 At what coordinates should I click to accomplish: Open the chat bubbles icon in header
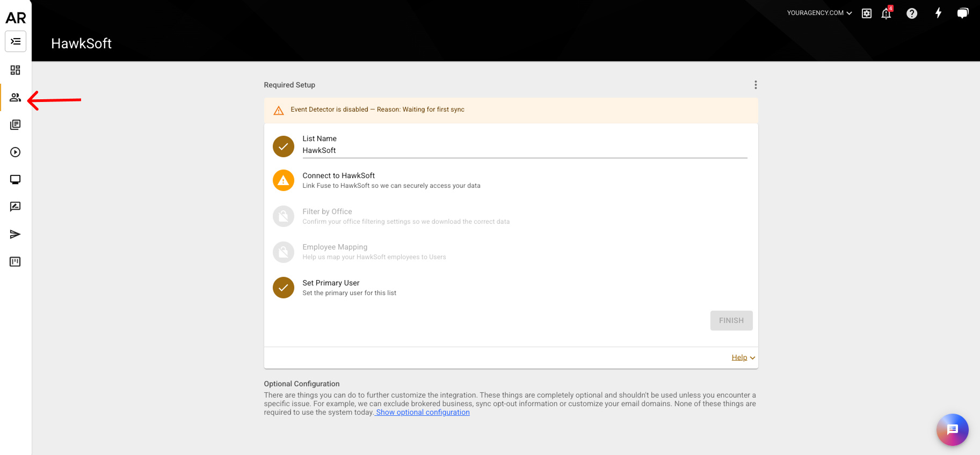pos(963,13)
